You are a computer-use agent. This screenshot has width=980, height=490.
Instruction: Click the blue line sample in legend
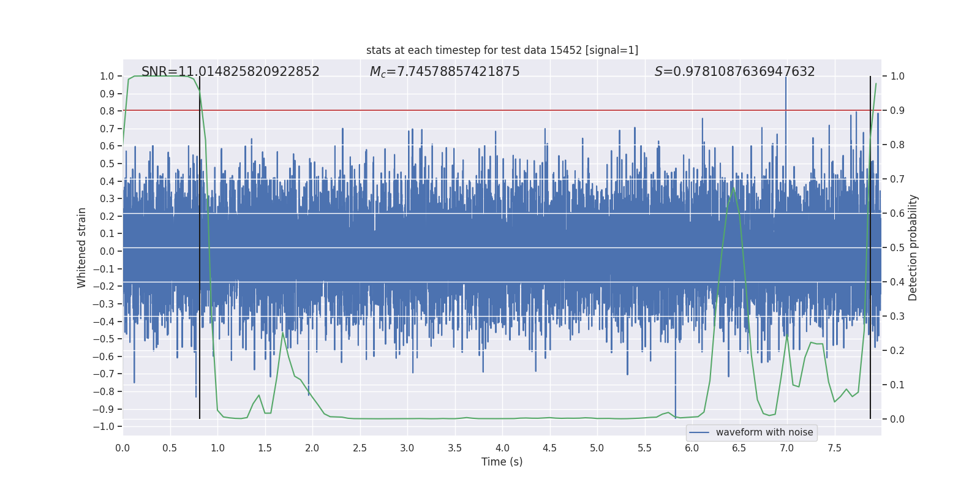[699, 432]
